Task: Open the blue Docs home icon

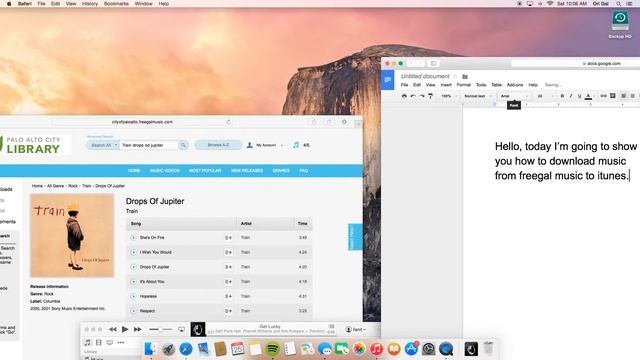Action: point(388,80)
